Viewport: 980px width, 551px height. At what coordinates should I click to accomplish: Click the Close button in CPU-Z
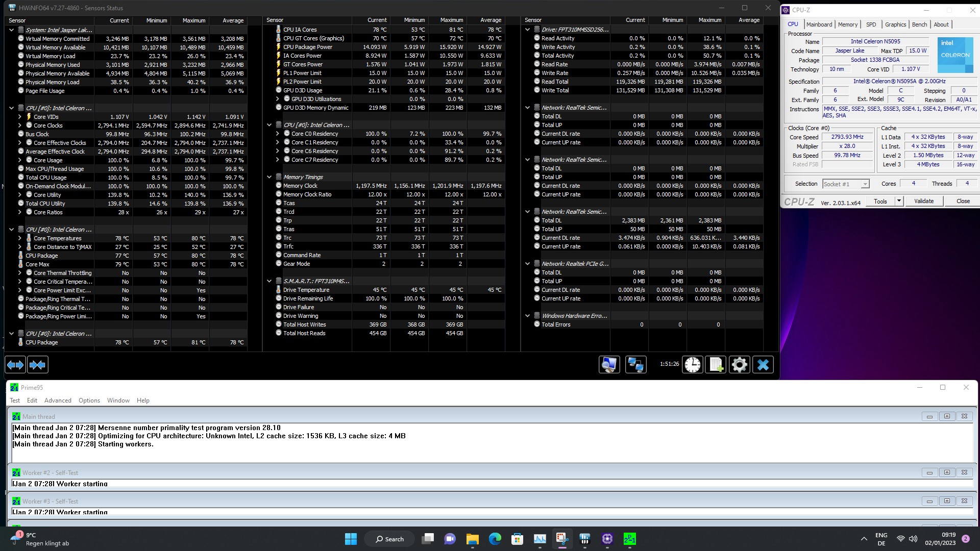(963, 201)
